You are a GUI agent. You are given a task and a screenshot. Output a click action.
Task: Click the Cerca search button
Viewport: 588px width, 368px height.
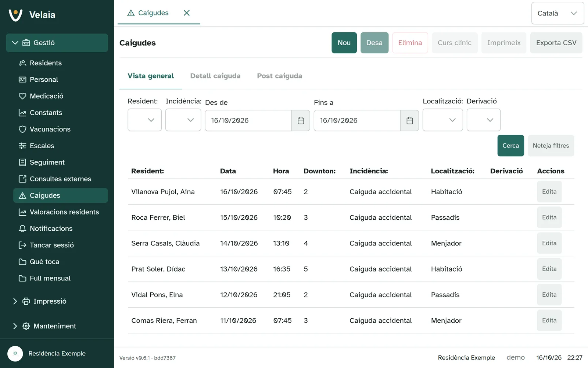[x=511, y=146]
